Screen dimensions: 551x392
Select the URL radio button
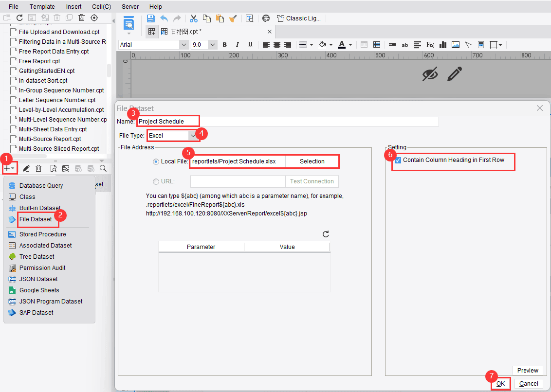click(x=156, y=181)
